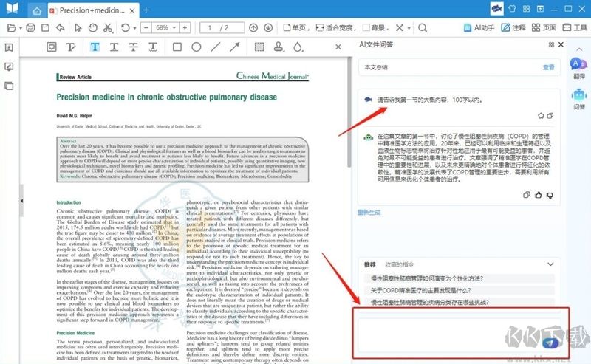591x364 pixels.
Task: Go to the Home tab icon
Action: [37, 11]
